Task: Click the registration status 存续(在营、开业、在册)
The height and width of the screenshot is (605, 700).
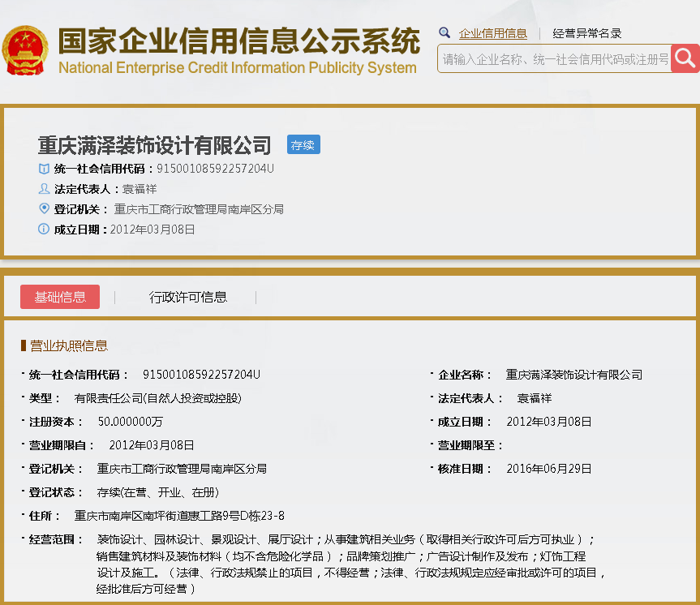Action: tap(158, 492)
